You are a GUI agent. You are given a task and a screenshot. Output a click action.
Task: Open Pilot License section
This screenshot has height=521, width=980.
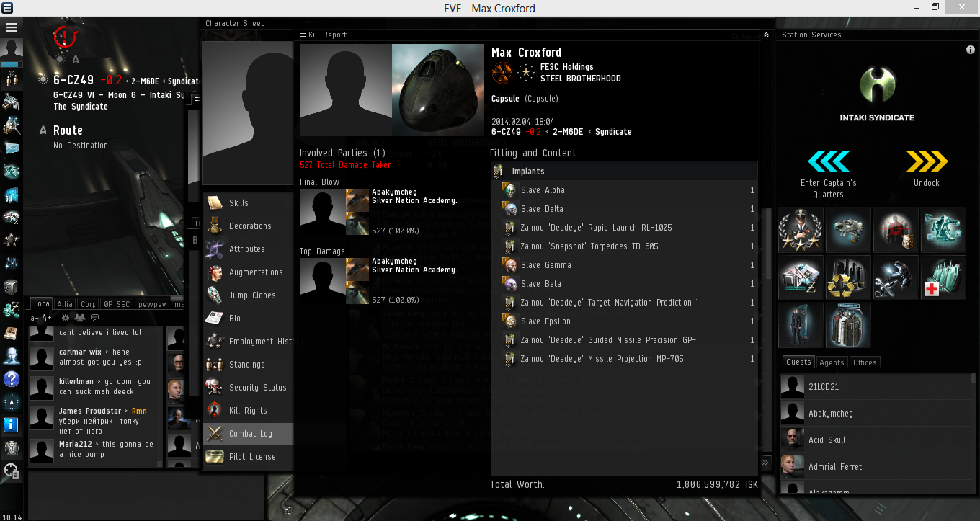click(x=248, y=457)
